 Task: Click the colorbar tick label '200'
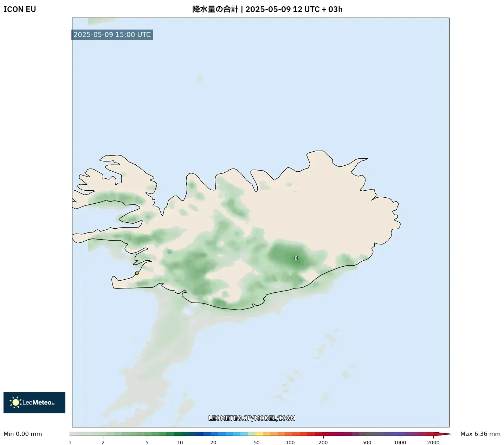tap(323, 443)
